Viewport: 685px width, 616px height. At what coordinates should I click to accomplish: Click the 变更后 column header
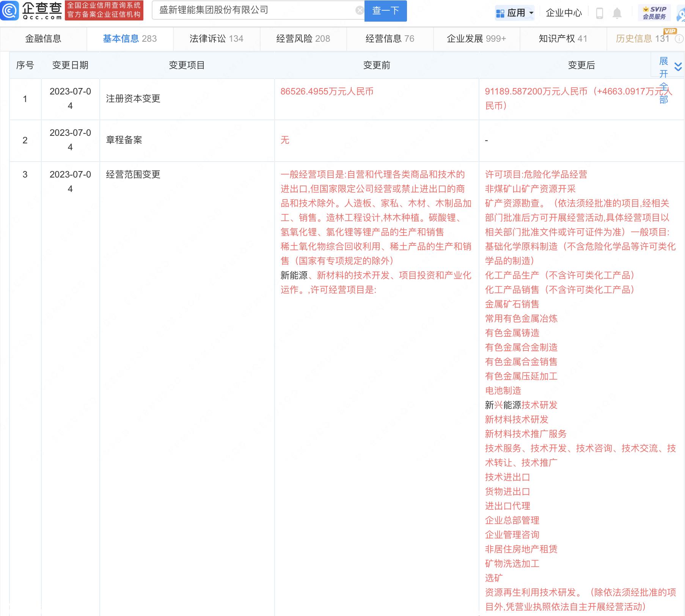[581, 65]
